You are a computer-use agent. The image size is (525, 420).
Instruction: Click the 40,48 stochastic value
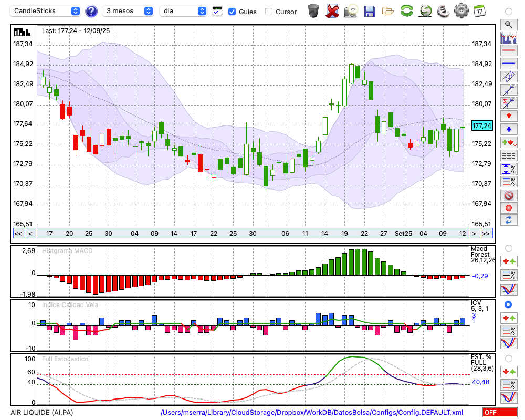pyautogui.click(x=480, y=382)
